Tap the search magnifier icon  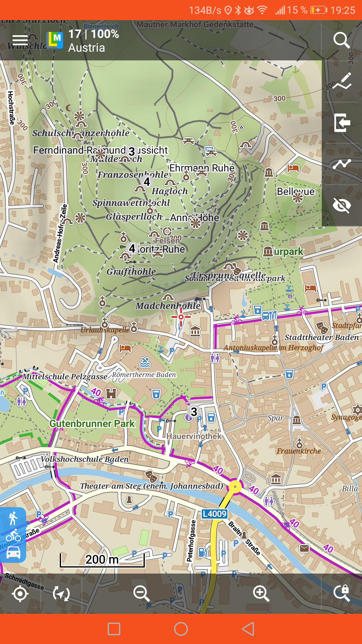click(x=342, y=40)
